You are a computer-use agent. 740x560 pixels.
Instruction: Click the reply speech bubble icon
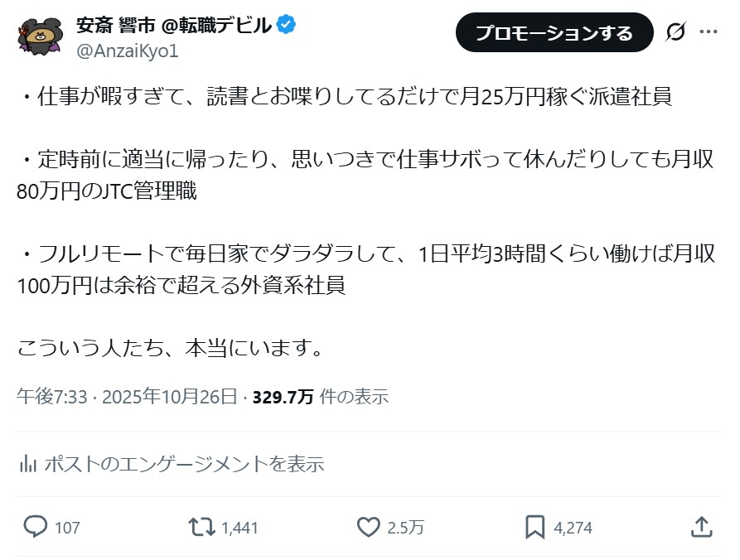coord(35,527)
